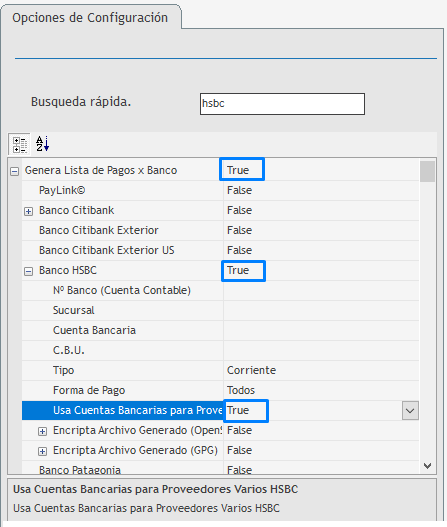Select the Forma de Pago row
Screen dimensions: 447x527
[220, 390]
